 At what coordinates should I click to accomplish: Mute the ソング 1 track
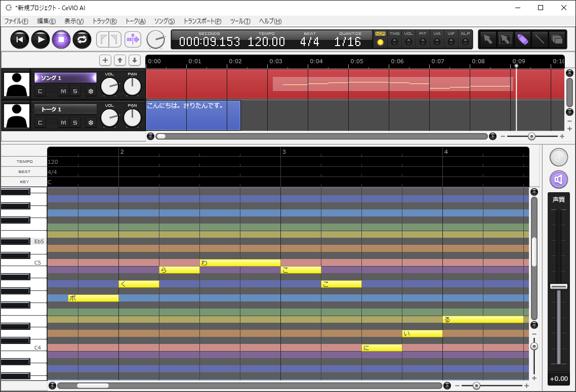(64, 91)
